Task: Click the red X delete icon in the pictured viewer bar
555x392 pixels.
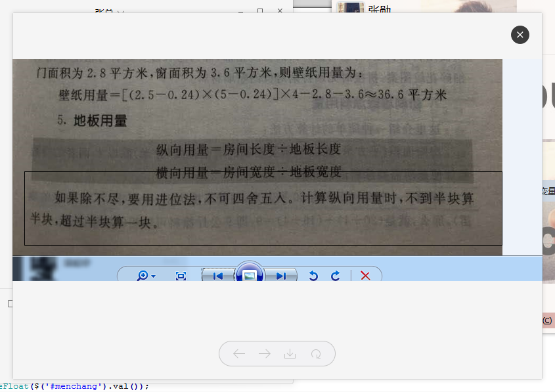Action: tap(365, 276)
